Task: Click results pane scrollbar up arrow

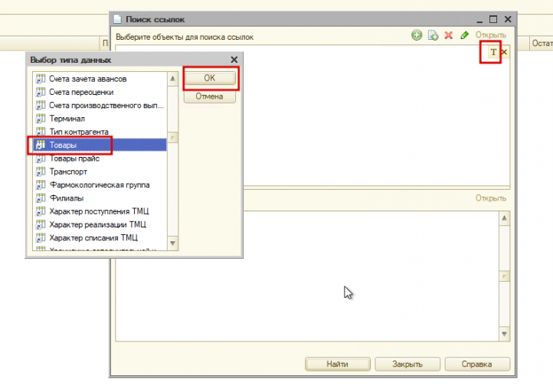Action: (x=504, y=218)
